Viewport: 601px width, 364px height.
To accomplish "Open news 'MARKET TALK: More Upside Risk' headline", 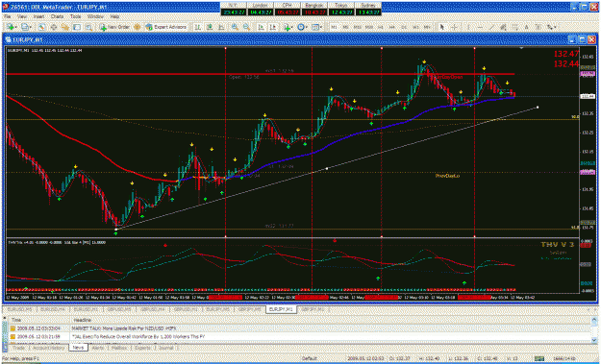I will (124, 328).
